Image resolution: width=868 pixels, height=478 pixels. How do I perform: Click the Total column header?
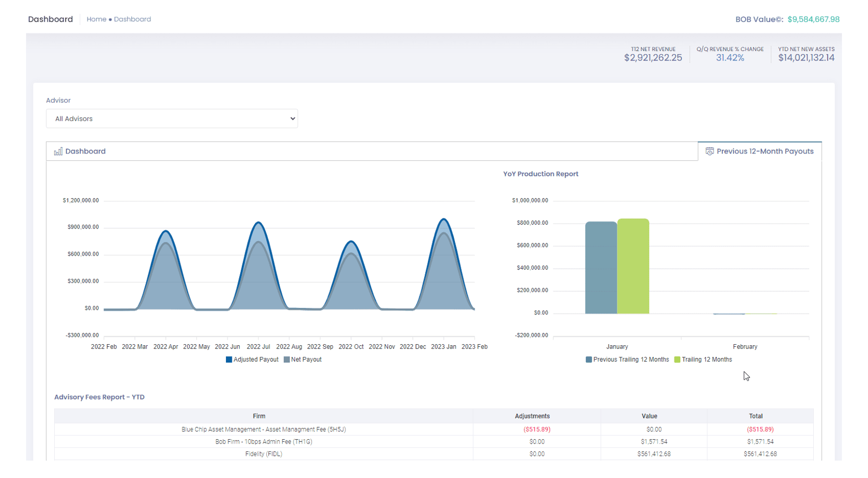[x=755, y=416]
